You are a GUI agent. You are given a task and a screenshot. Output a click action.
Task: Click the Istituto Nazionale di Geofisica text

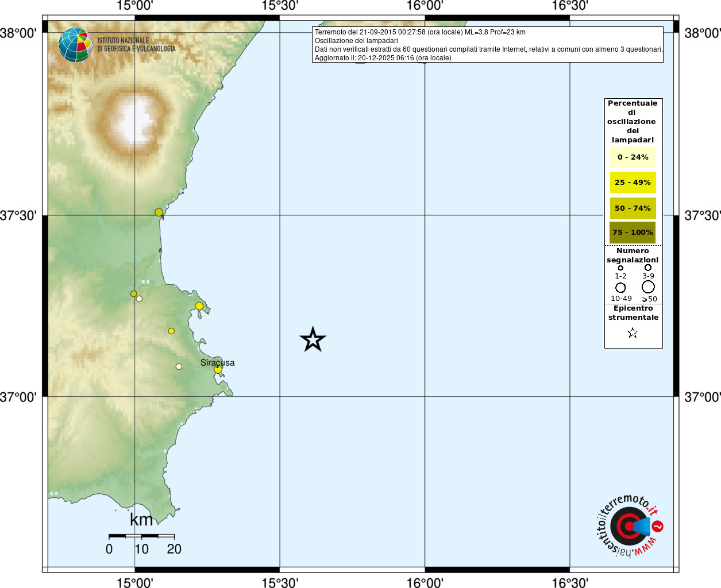pyautogui.click(x=136, y=45)
